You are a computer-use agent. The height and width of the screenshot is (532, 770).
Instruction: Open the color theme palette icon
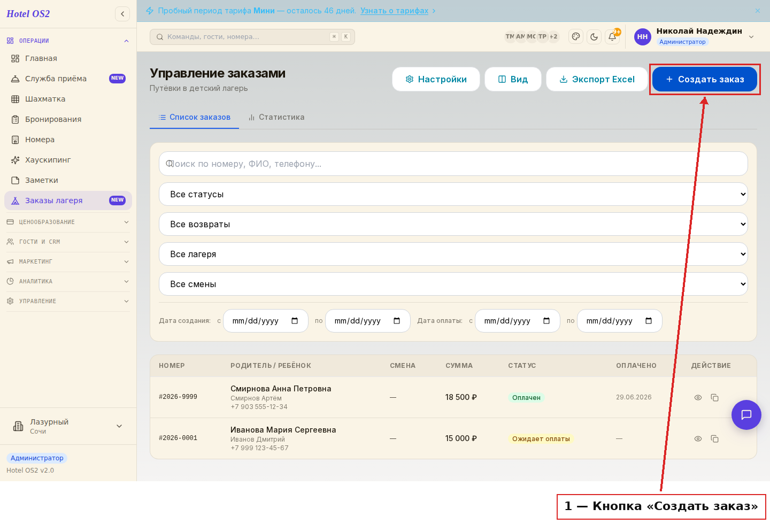[x=576, y=37]
